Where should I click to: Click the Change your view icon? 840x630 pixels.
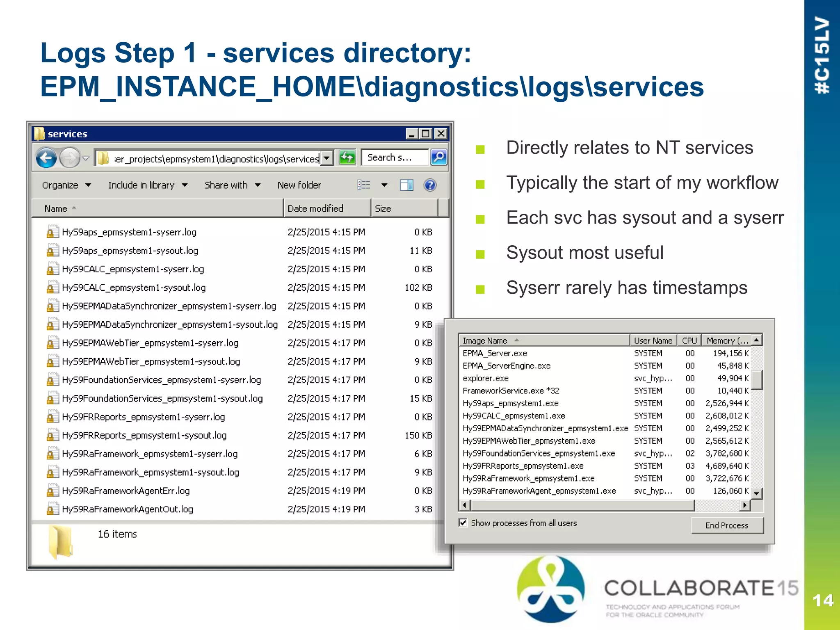[x=364, y=185]
